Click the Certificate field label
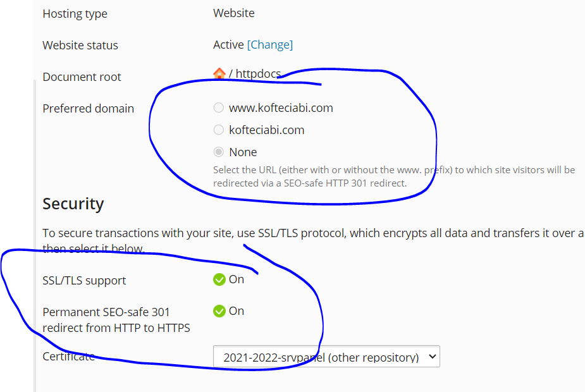585x392 pixels. point(69,357)
